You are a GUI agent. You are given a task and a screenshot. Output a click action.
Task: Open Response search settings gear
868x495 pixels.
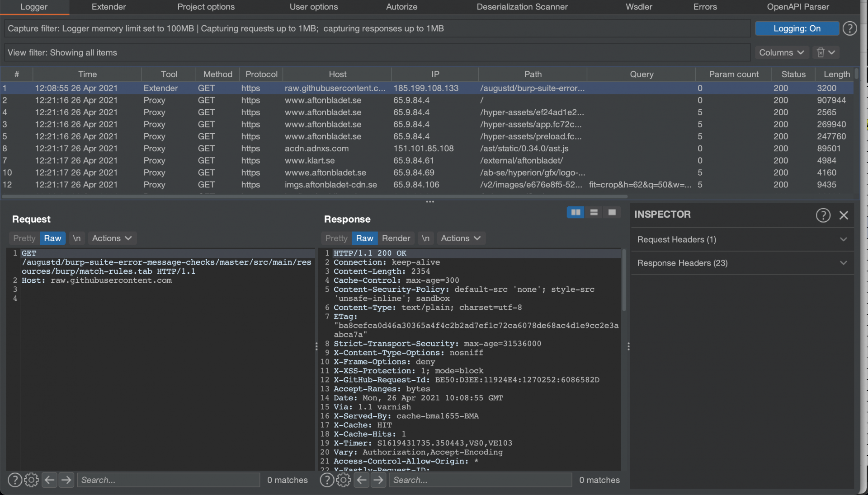coord(344,480)
